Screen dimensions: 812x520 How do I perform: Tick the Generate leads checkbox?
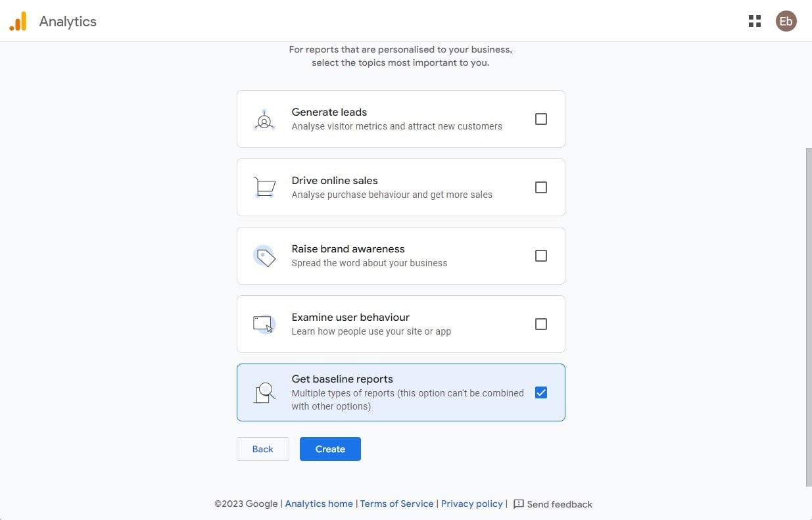(x=541, y=119)
